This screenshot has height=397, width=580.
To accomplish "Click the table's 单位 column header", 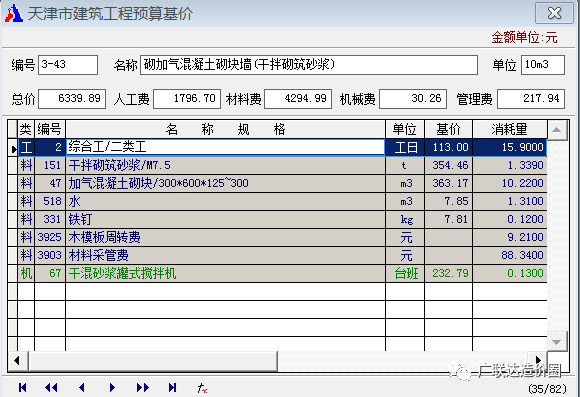I will pos(405,129).
